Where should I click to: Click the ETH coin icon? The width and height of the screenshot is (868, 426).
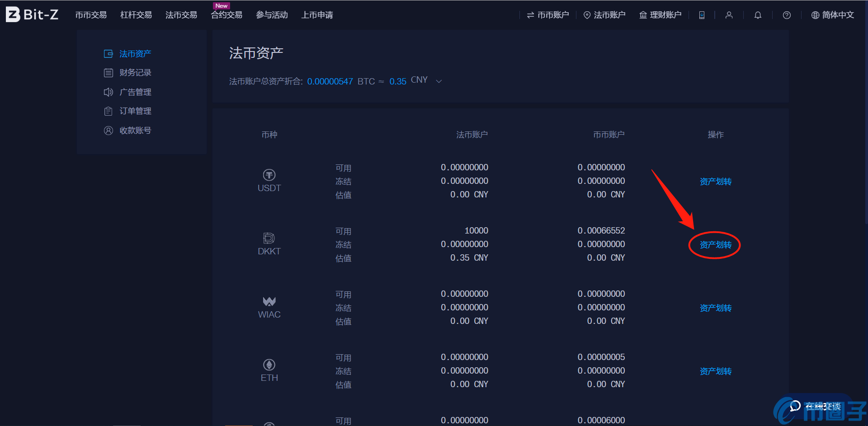coord(269,365)
